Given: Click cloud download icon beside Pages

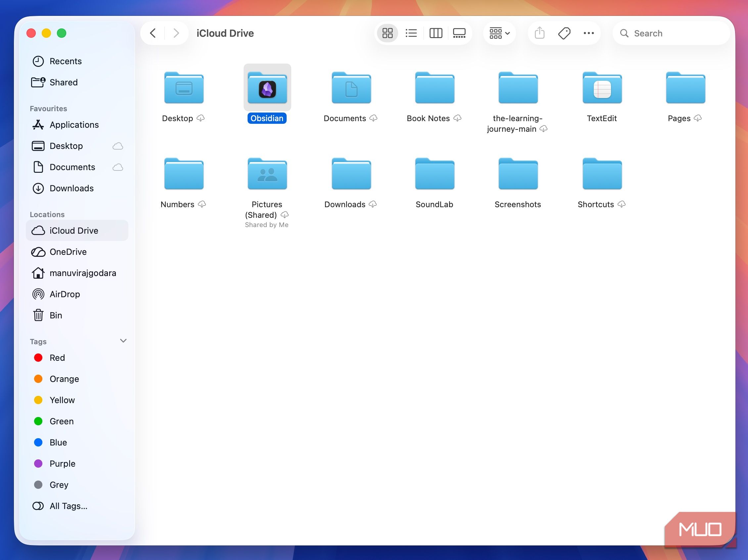Looking at the screenshot, I should (697, 118).
